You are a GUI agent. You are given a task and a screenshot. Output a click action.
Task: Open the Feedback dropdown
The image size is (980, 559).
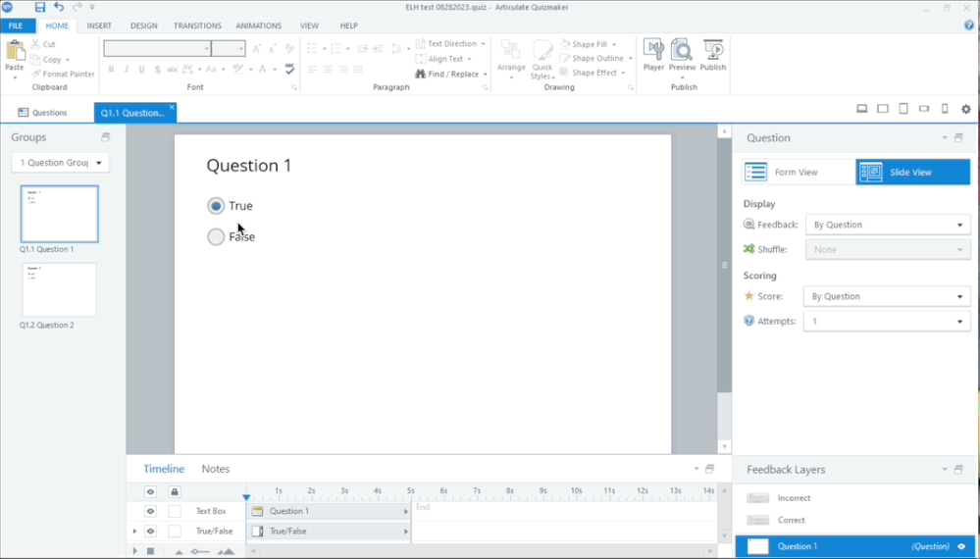click(888, 225)
